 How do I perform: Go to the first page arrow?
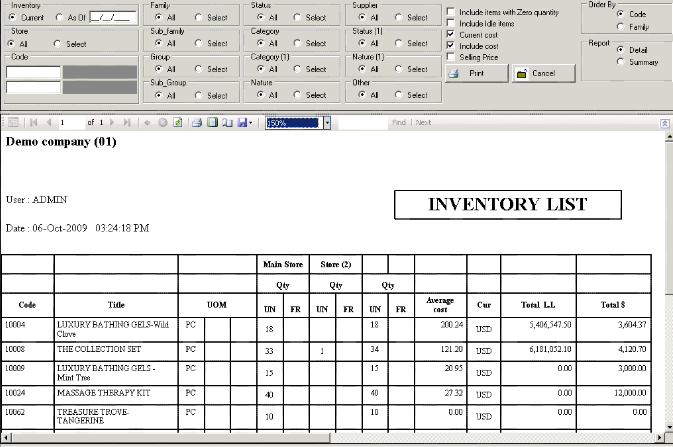tap(35, 122)
